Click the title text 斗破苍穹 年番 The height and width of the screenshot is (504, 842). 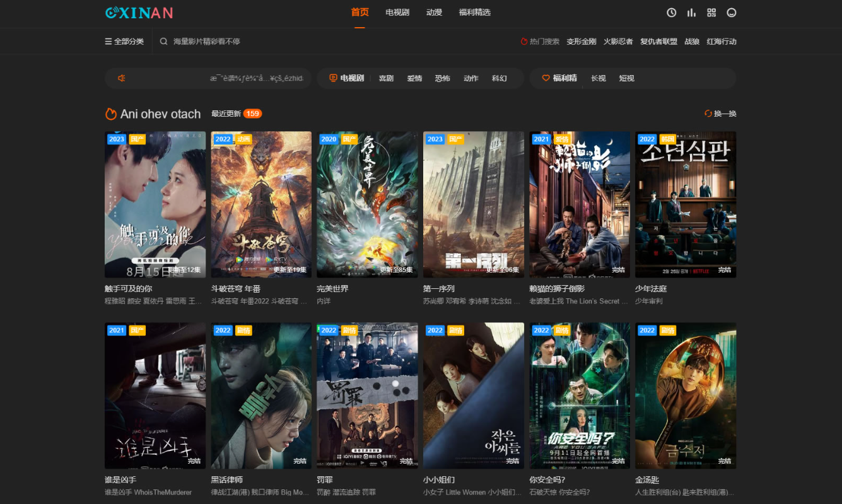click(x=236, y=289)
